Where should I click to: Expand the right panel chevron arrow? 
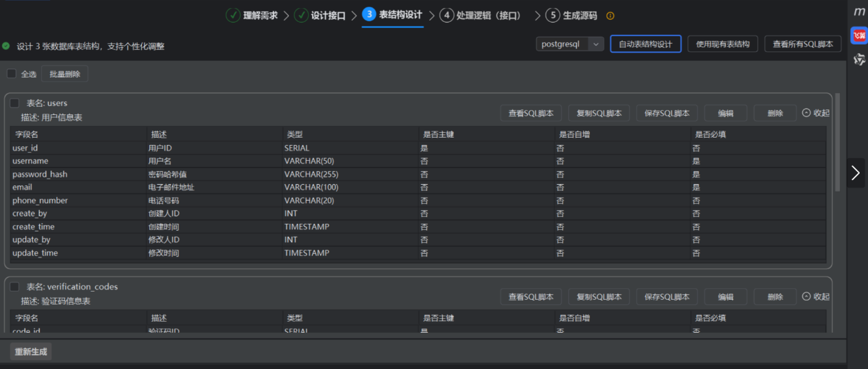(856, 173)
